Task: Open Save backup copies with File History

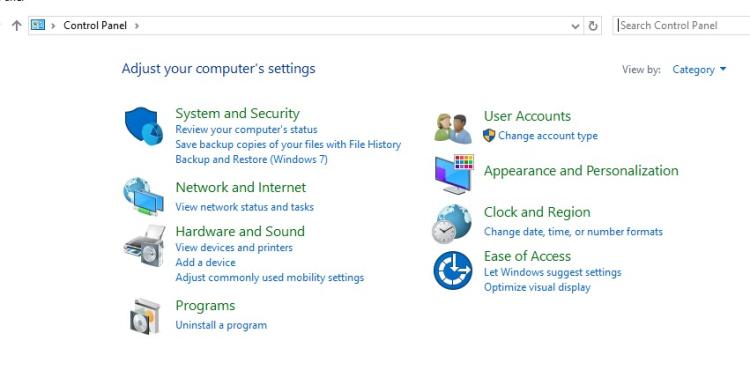Action: (x=288, y=145)
